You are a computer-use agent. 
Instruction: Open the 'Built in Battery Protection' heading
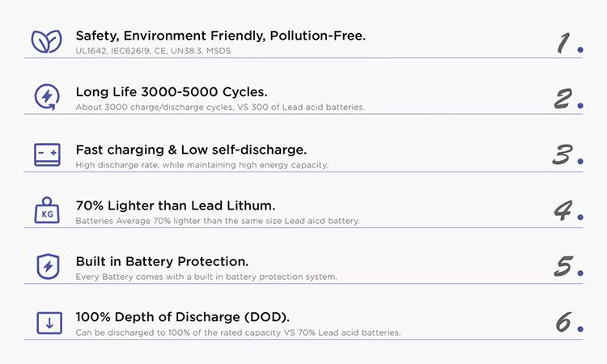162,261
